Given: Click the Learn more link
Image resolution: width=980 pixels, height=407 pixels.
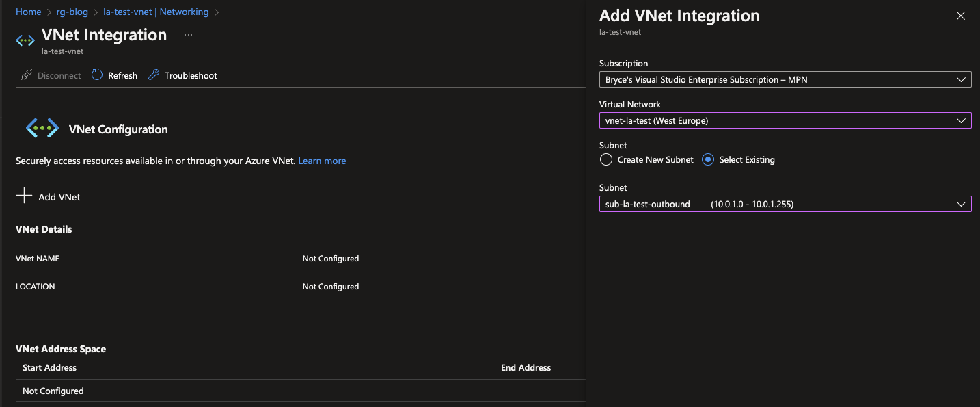Looking at the screenshot, I should pos(322,161).
